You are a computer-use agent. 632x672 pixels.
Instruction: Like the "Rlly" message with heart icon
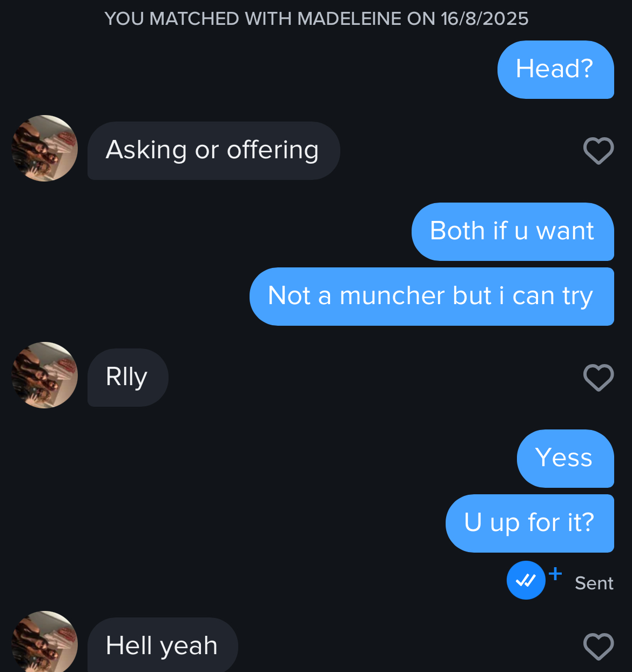(599, 378)
